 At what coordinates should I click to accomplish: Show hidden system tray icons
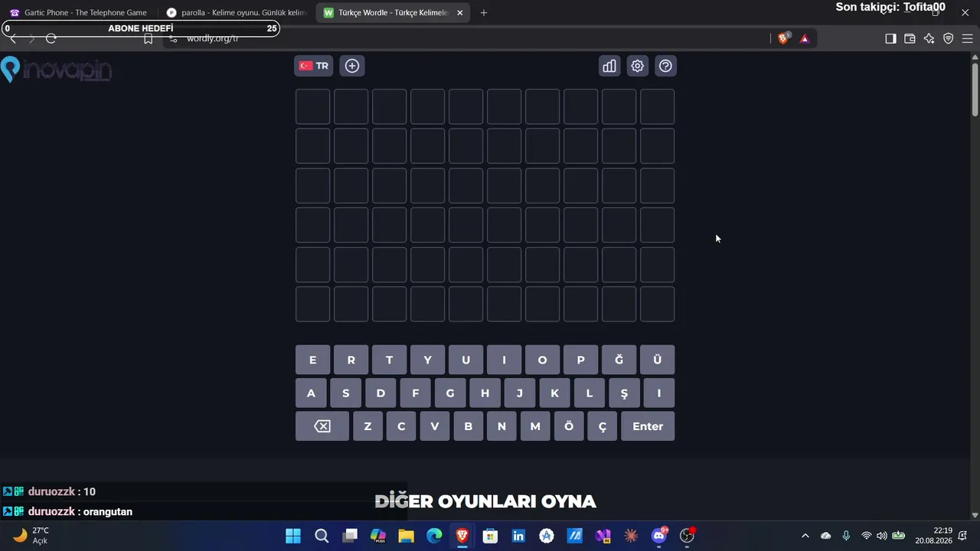point(805,536)
